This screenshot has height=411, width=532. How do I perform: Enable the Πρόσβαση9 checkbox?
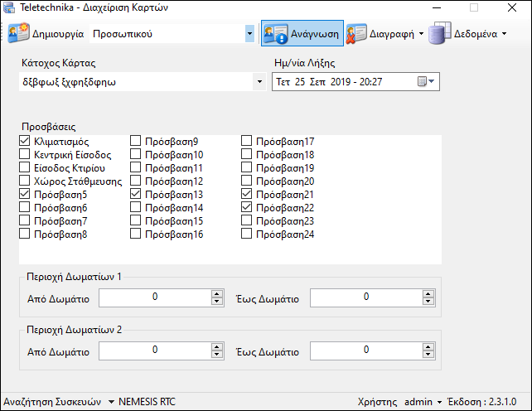point(135,141)
